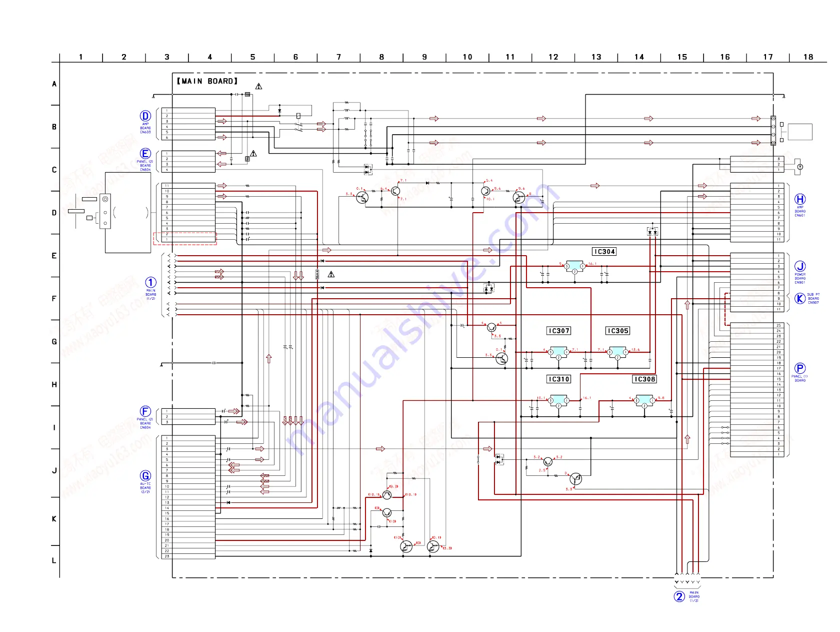Select the IC310 label
The width and height of the screenshot is (840, 632).
[x=559, y=379]
